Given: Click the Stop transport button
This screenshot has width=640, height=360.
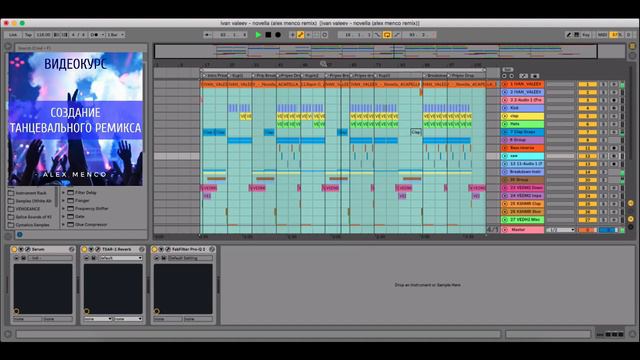Looking at the screenshot, I should (x=268, y=35).
